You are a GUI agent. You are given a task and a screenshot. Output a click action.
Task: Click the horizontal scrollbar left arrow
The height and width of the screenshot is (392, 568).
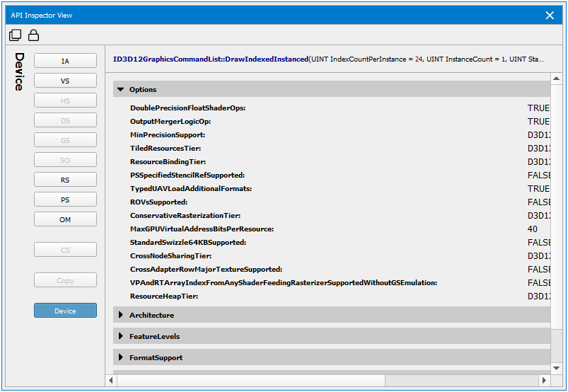111,380
